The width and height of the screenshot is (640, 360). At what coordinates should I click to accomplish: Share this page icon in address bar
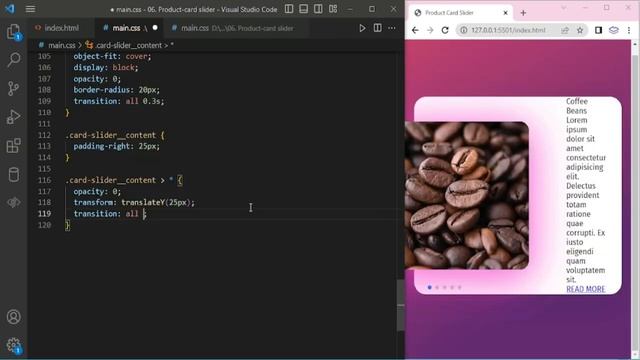point(565,30)
